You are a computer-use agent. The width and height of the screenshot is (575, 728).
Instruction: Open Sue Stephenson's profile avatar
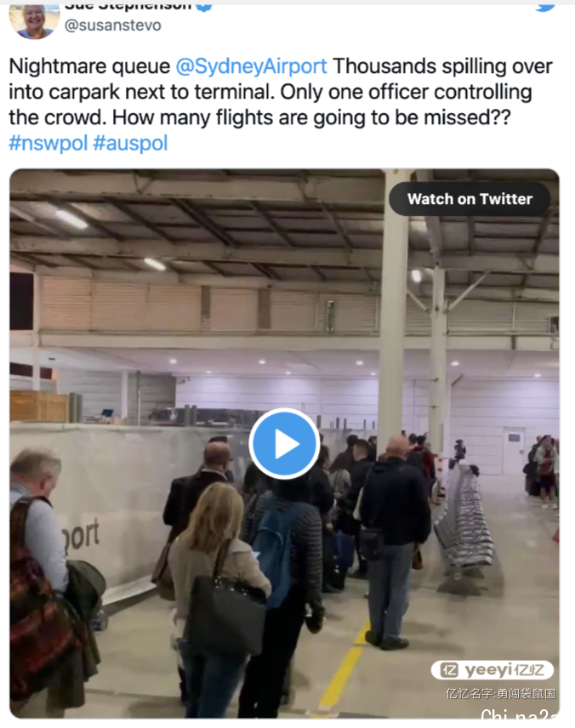tap(34, 22)
